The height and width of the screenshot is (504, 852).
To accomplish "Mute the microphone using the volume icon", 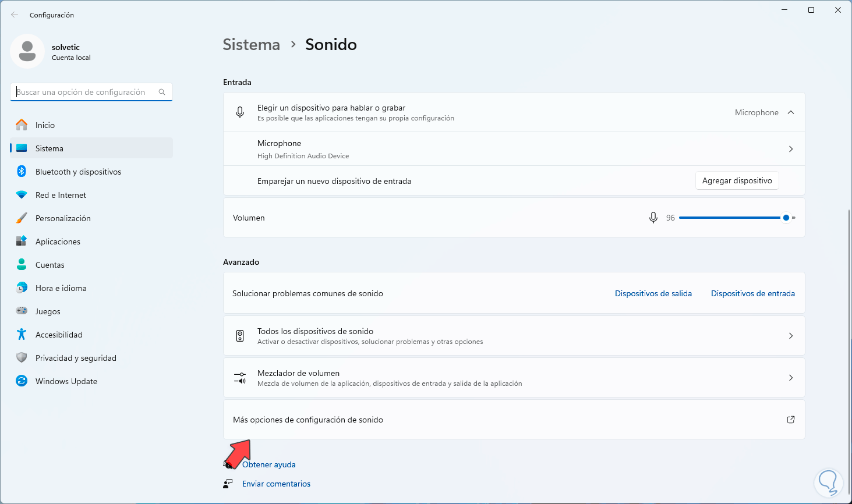I will [x=653, y=218].
